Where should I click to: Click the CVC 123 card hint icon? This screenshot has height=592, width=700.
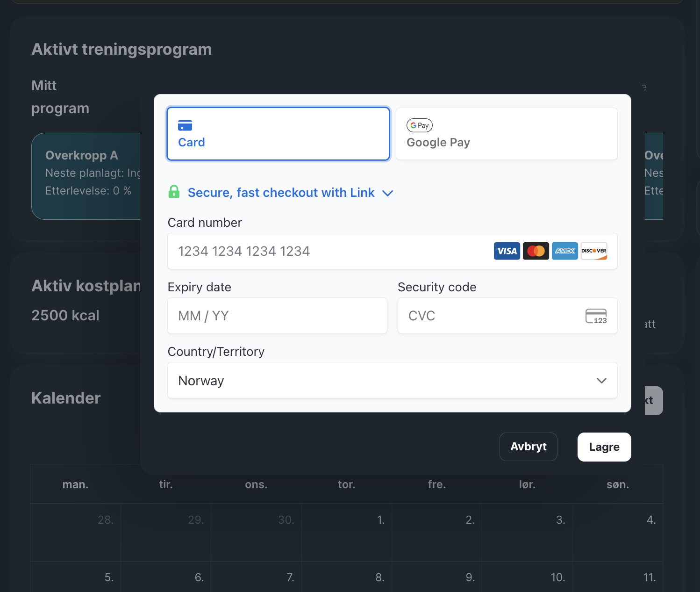pyautogui.click(x=596, y=316)
